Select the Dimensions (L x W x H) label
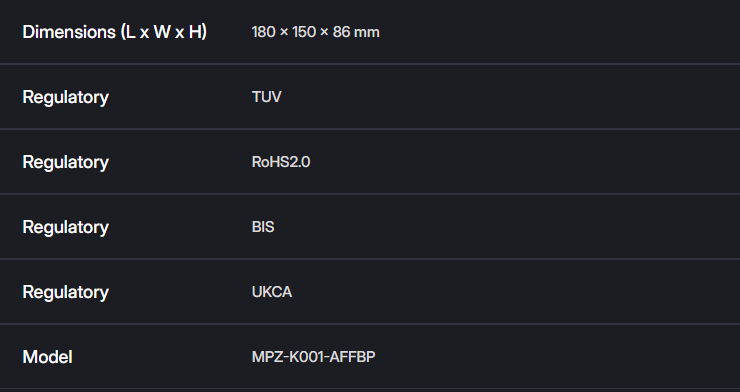740x392 pixels. (115, 32)
